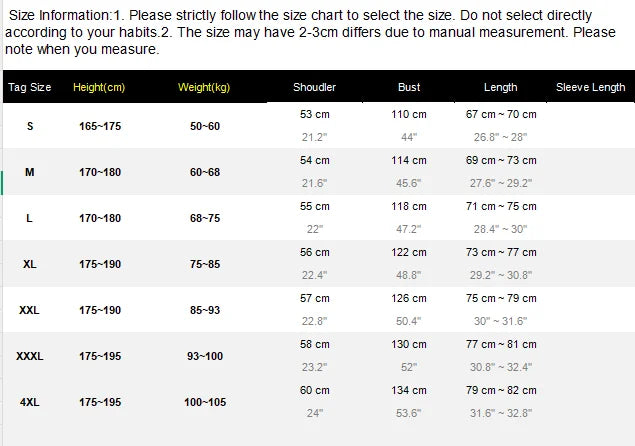This screenshot has width=635, height=446.
Task: Click the 110 cm bust value
Action: tap(409, 114)
